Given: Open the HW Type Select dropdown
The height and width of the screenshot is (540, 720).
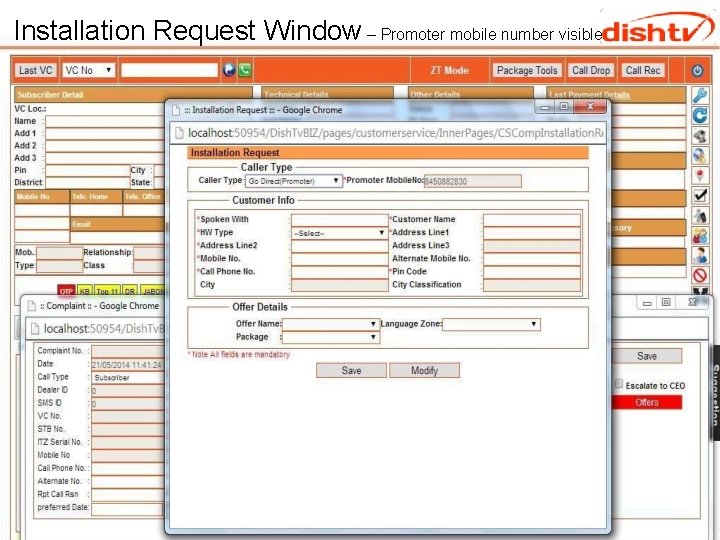Looking at the screenshot, I should coord(339,233).
